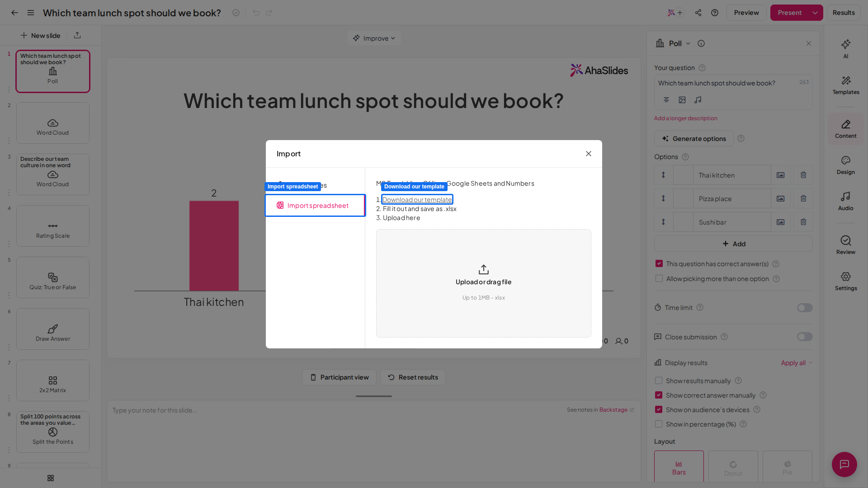The height and width of the screenshot is (488, 868).
Task: Enable 'Allow picking more than one option'
Action: pyautogui.click(x=659, y=278)
